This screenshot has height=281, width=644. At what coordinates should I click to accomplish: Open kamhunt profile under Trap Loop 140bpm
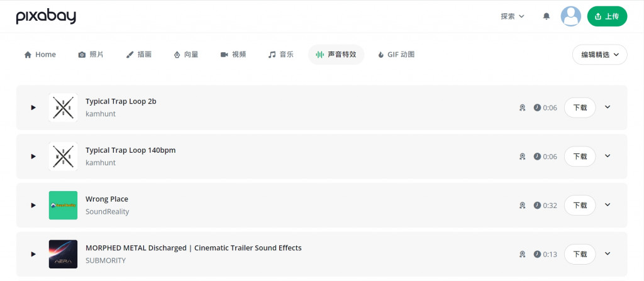pyautogui.click(x=101, y=163)
